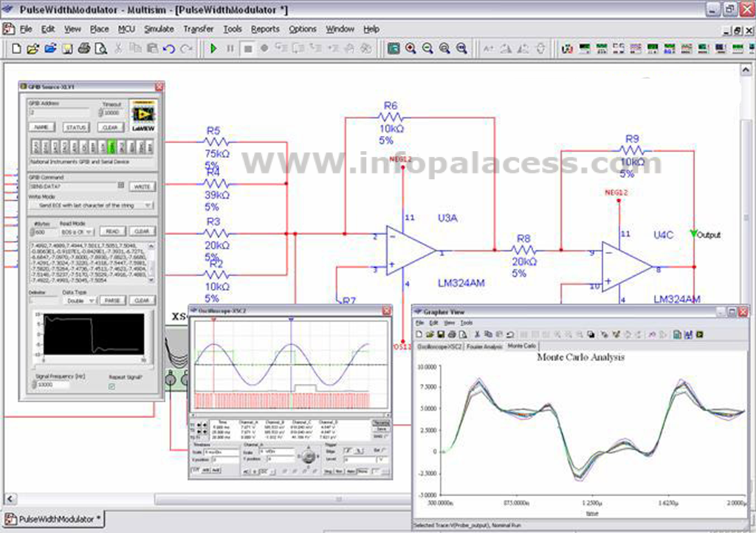Select AC coupling for oscilloscope Channel A
The width and height of the screenshot is (756, 533).
click(247, 471)
